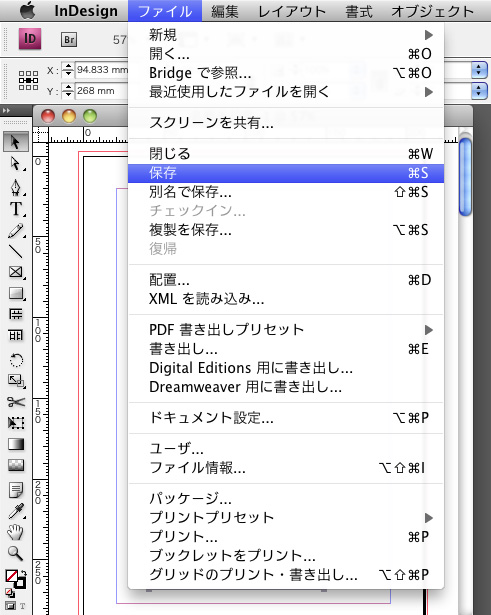
Task: Choose 閉じる from the menu
Action: (x=286, y=154)
